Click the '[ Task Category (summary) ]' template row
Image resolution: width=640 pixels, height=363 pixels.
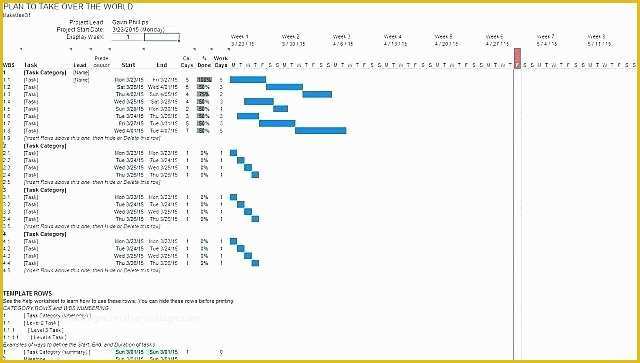pyautogui.click(x=57, y=352)
